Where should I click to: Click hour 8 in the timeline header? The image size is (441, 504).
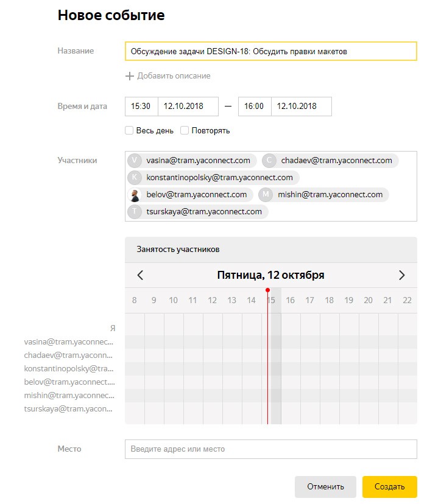[135, 300]
